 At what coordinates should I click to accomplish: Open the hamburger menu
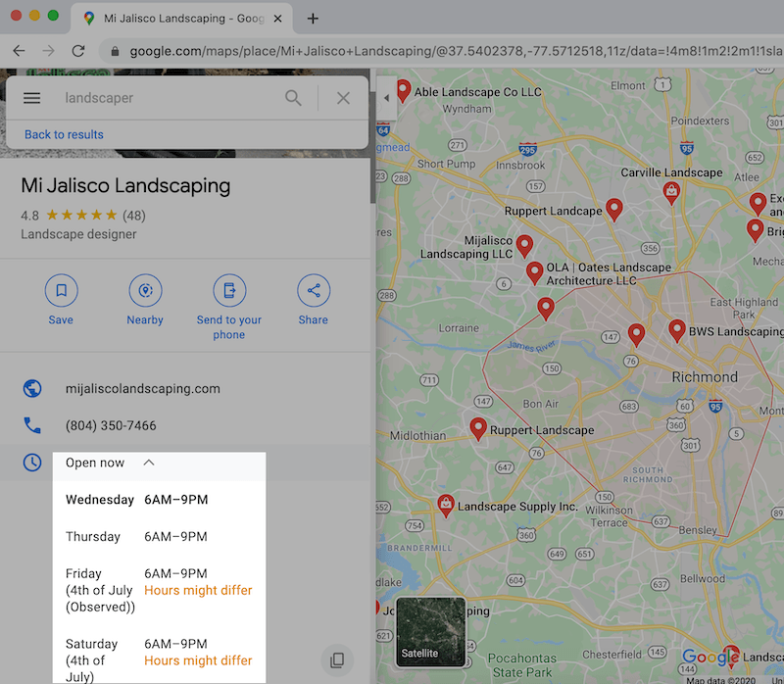(x=31, y=98)
